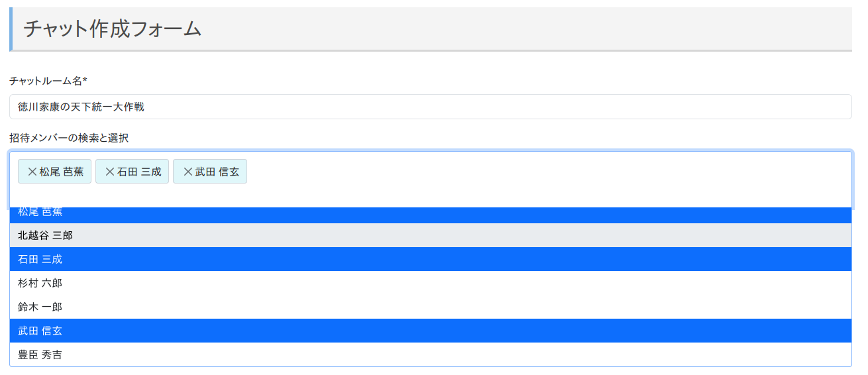Remove the 石田 三成 tag via its × icon
Viewport: 868px width, 375px height.
pyautogui.click(x=110, y=172)
